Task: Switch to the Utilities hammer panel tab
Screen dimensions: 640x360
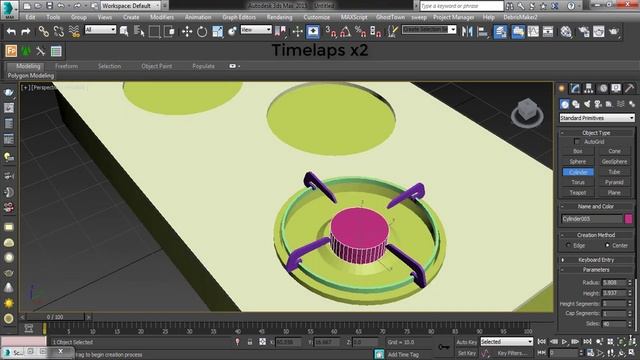Action: (x=629, y=88)
